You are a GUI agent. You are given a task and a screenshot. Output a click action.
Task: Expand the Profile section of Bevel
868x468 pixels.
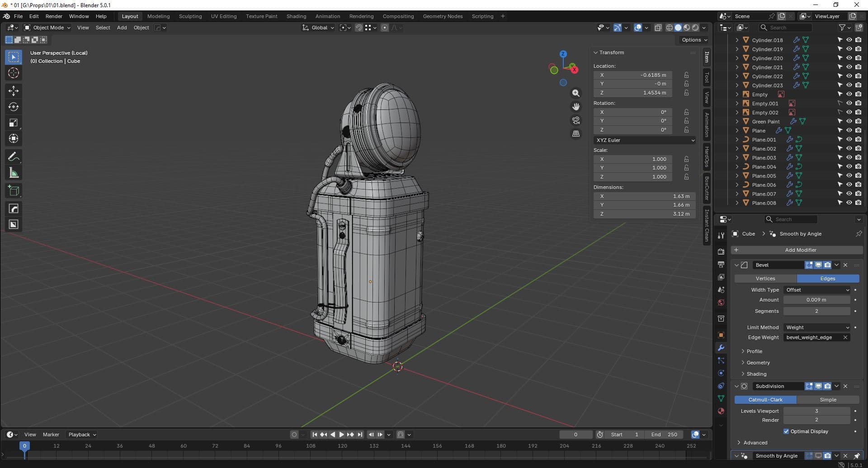pyautogui.click(x=754, y=351)
